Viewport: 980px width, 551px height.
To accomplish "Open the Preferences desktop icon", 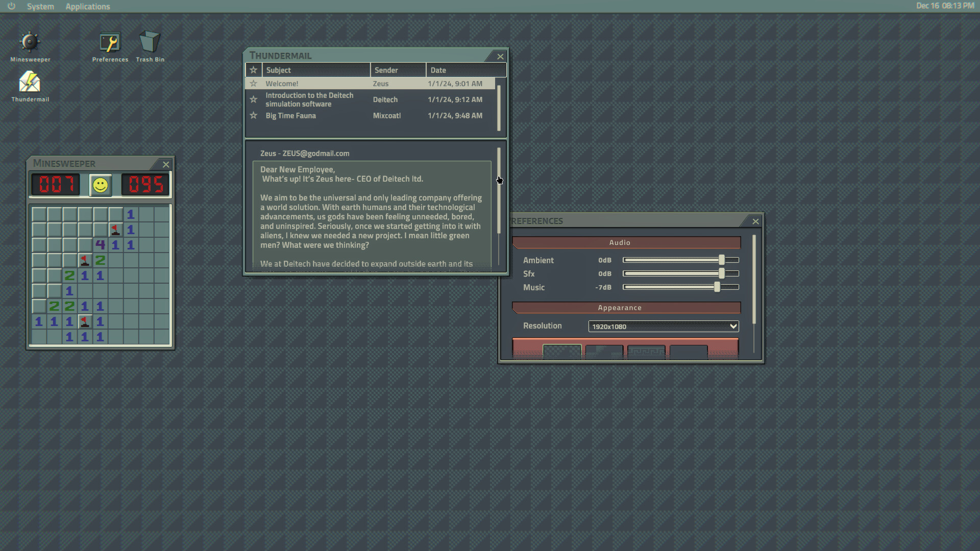I will [110, 43].
